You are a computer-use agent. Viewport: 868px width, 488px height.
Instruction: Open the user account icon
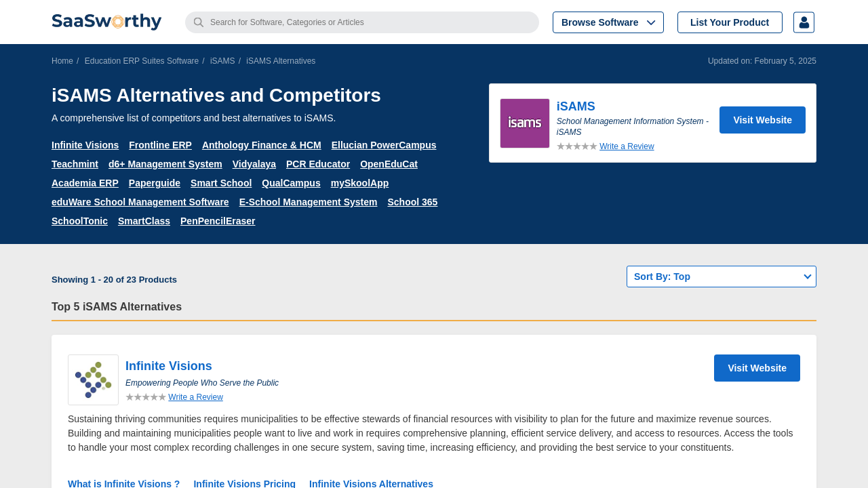click(804, 22)
